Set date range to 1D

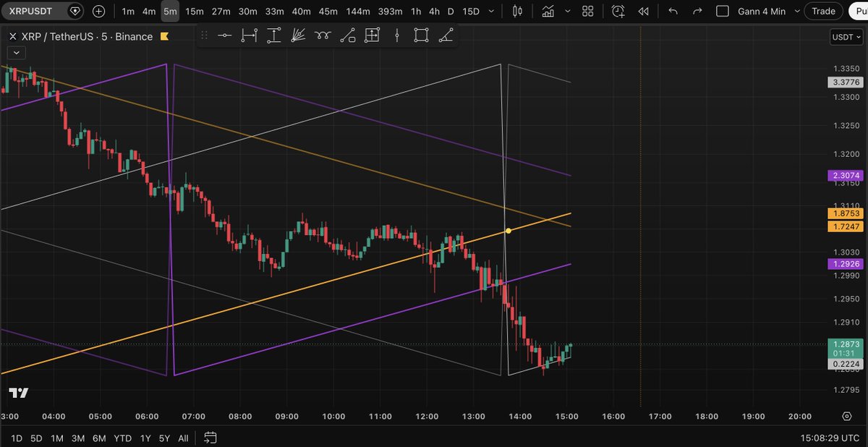tap(17, 438)
